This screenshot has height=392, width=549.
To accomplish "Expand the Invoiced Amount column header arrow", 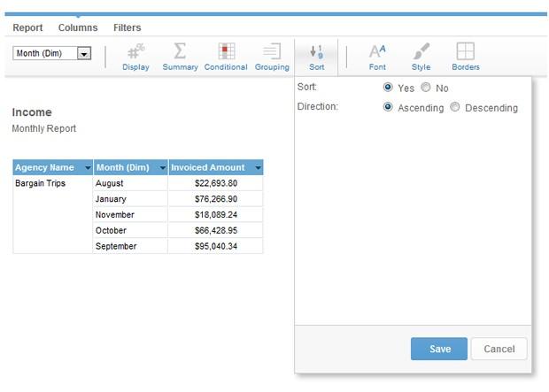I will tap(258, 168).
